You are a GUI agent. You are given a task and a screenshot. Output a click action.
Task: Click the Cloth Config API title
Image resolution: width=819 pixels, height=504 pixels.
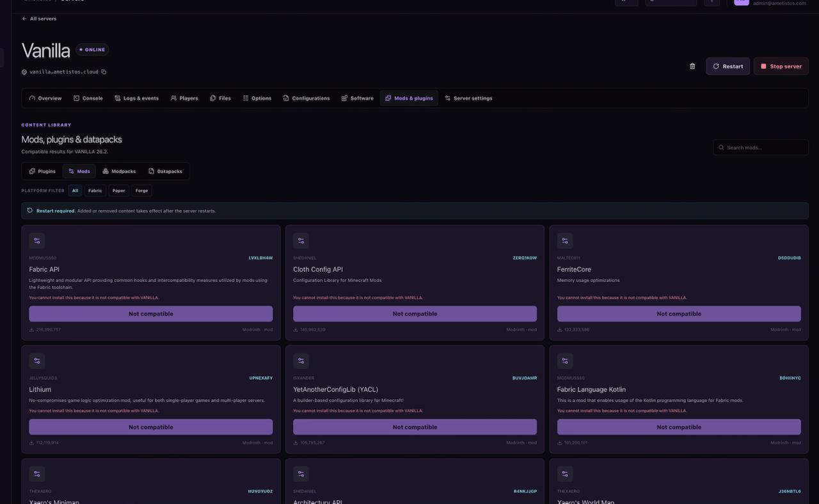(318, 269)
